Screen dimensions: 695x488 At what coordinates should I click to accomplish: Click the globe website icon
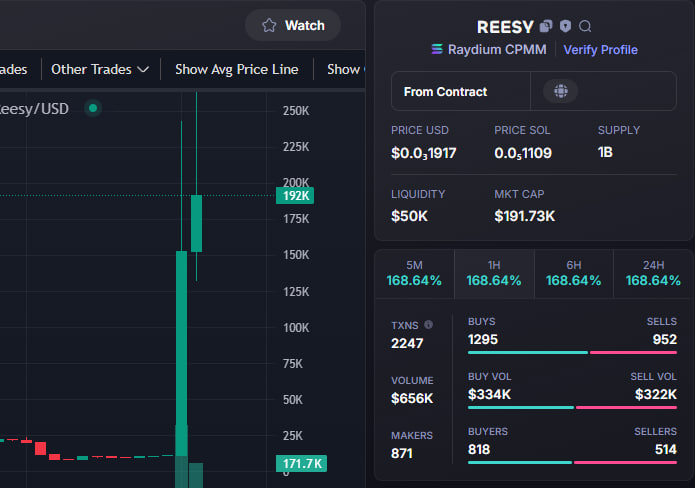561,91
